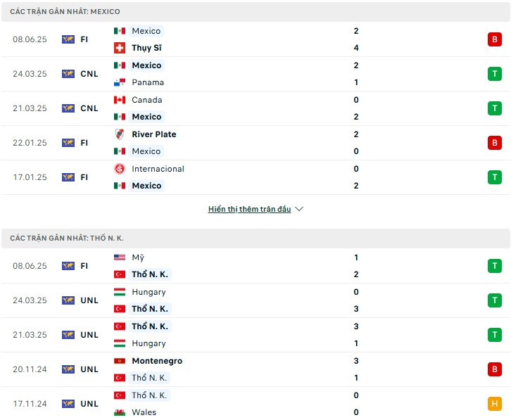Click the orange H badge for Wales draw
The image size is (511, 420).
tap(494, 404)
